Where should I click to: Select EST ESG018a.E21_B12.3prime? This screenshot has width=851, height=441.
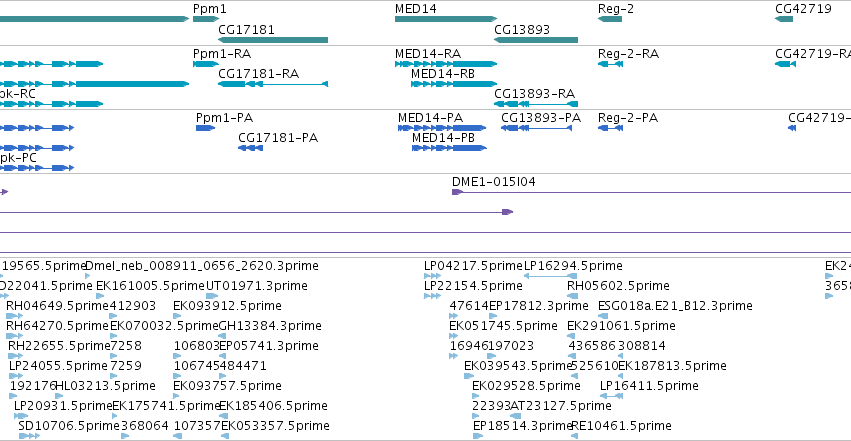tap(675, 306)
